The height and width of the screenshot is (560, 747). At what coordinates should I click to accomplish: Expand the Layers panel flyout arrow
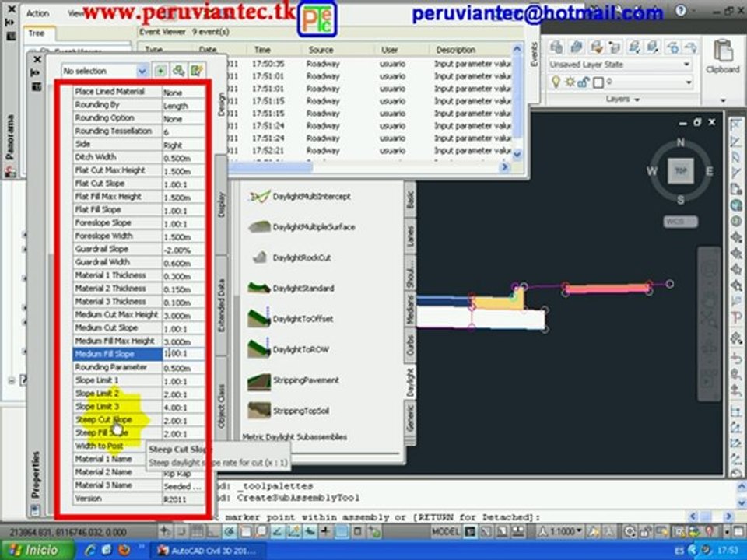(x=637, y=100)
